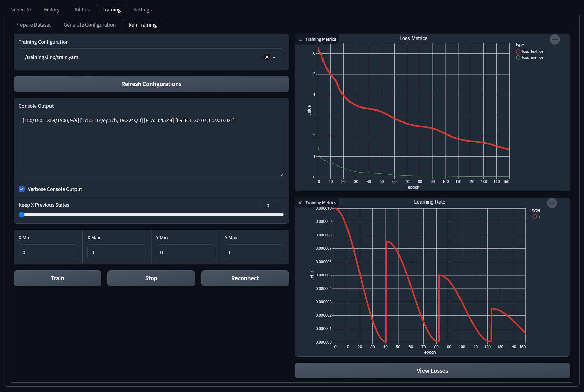The width and height of the screenshot is (584, 392).
Task: Focus the Y Min input field
Action: pos(186,252)
